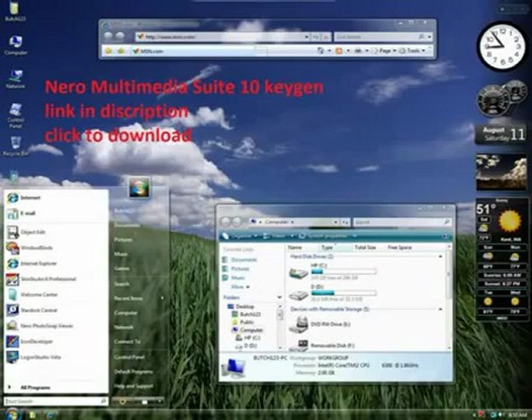
Task: Click Connect To in the Start menu
Action: click(127, 341)
